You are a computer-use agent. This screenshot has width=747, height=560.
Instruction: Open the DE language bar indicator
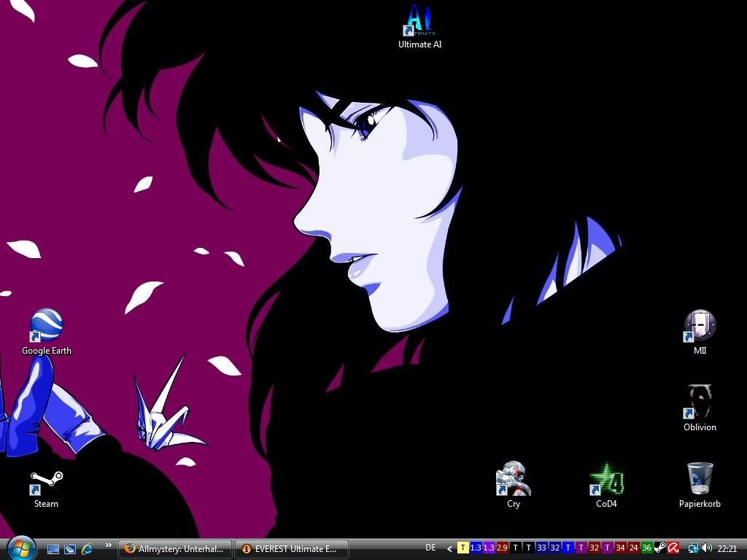[x=430, y=548]
